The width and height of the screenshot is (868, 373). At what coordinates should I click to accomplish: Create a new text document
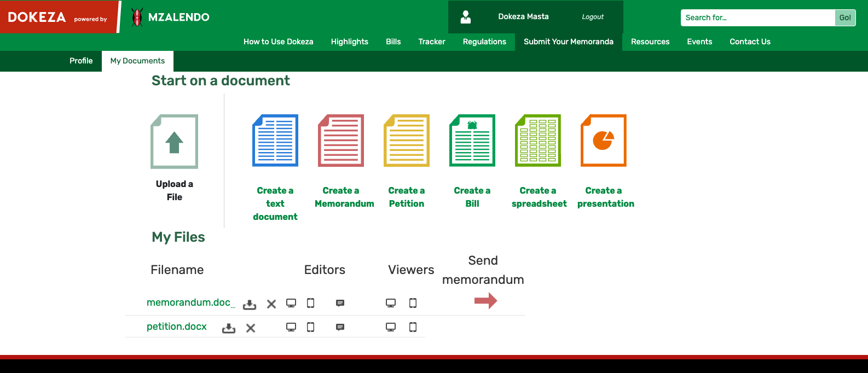(x=275, y=141)
